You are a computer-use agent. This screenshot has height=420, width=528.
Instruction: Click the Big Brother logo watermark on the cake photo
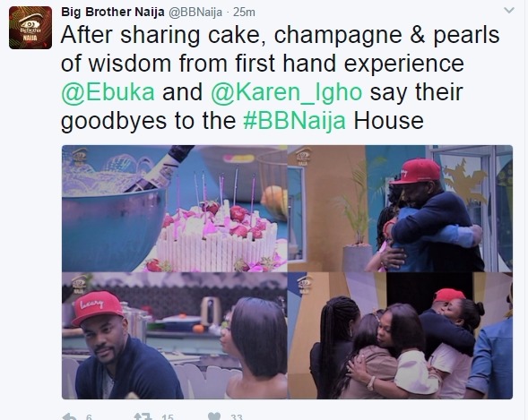pos(80,157)
